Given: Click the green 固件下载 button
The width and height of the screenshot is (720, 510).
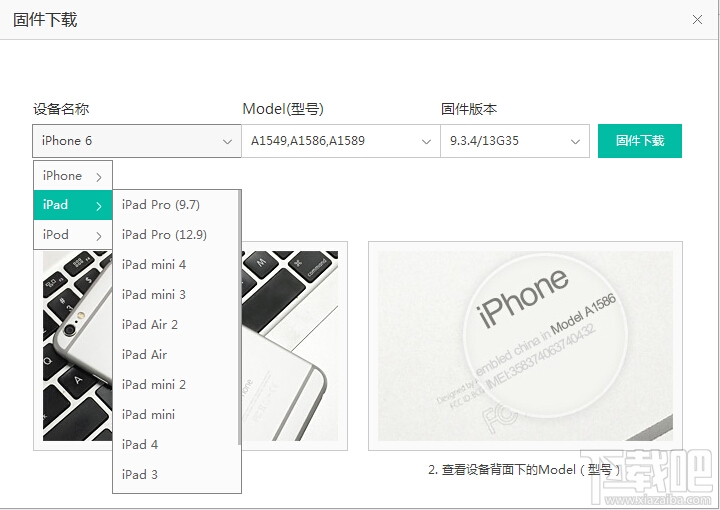Looking at the screenshot, I should (640, 141).
